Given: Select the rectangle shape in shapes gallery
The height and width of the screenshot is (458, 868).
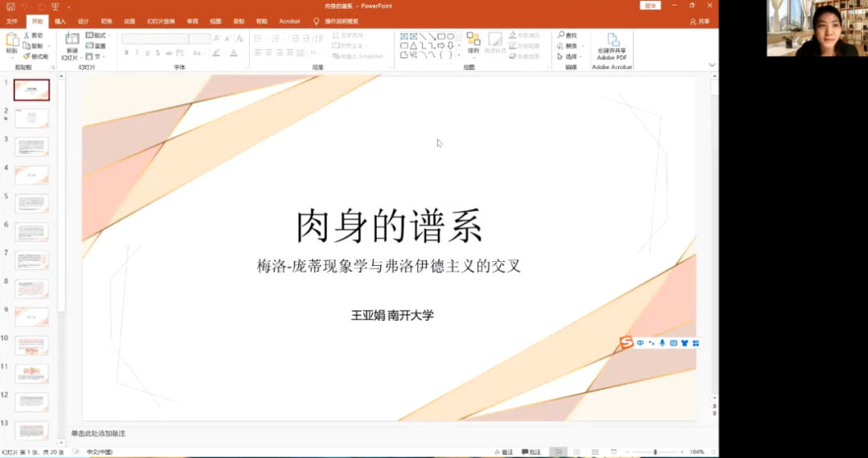Looking at the screenshot, I should [x=441, y=36].
